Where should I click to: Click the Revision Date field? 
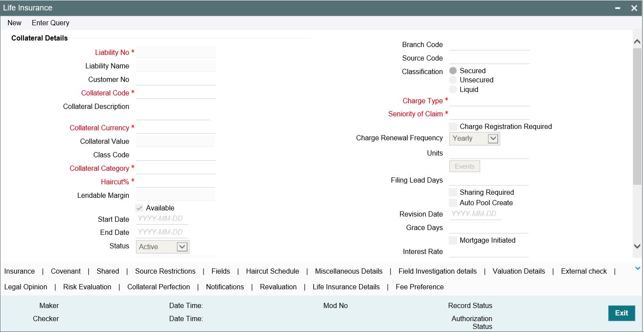(475, 214)
